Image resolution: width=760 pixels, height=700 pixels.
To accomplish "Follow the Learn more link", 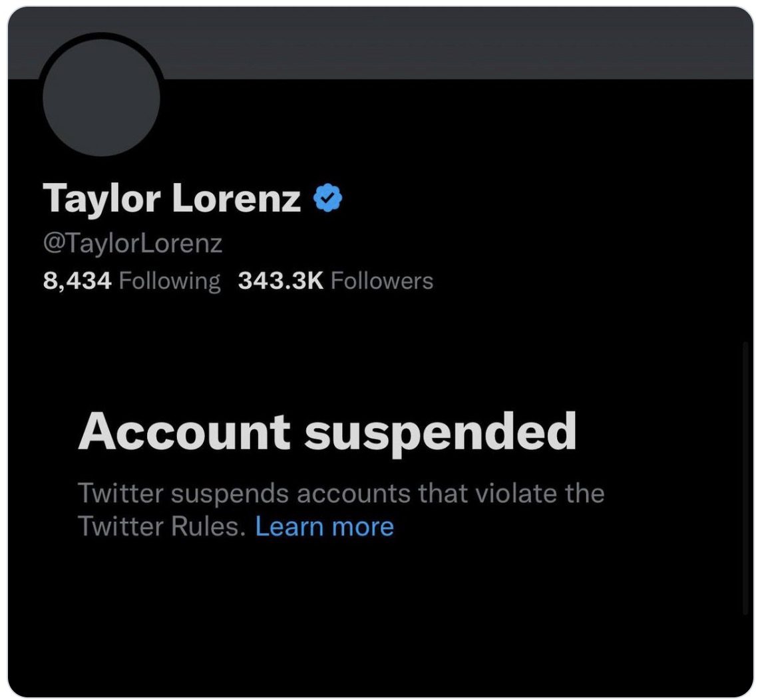I will pyautogui.click(x=324, y=526).
